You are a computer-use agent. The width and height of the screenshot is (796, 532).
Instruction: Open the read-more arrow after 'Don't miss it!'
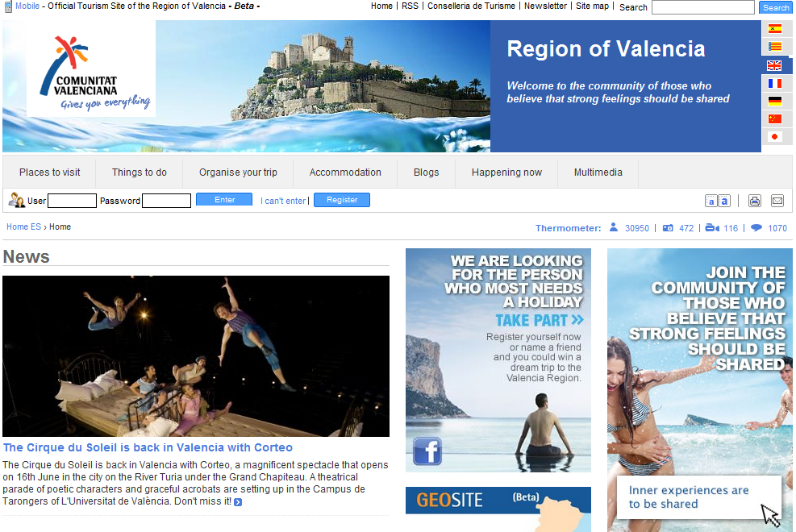(x=238, y=502)
